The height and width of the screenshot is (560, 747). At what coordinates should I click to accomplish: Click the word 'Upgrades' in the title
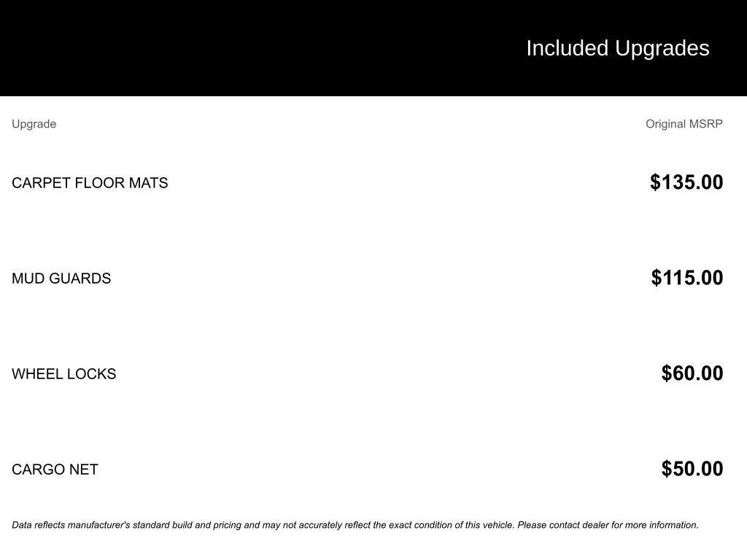(x=662, y=50)
